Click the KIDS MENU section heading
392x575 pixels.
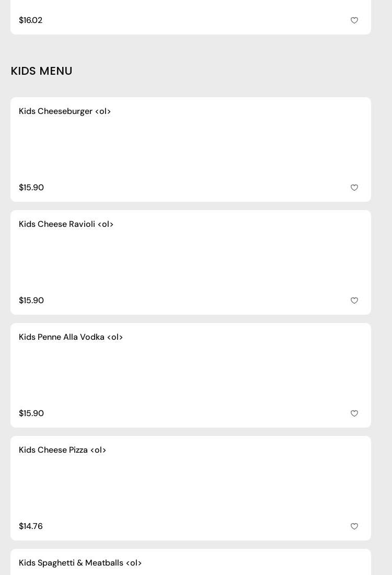tap(41, 71)
